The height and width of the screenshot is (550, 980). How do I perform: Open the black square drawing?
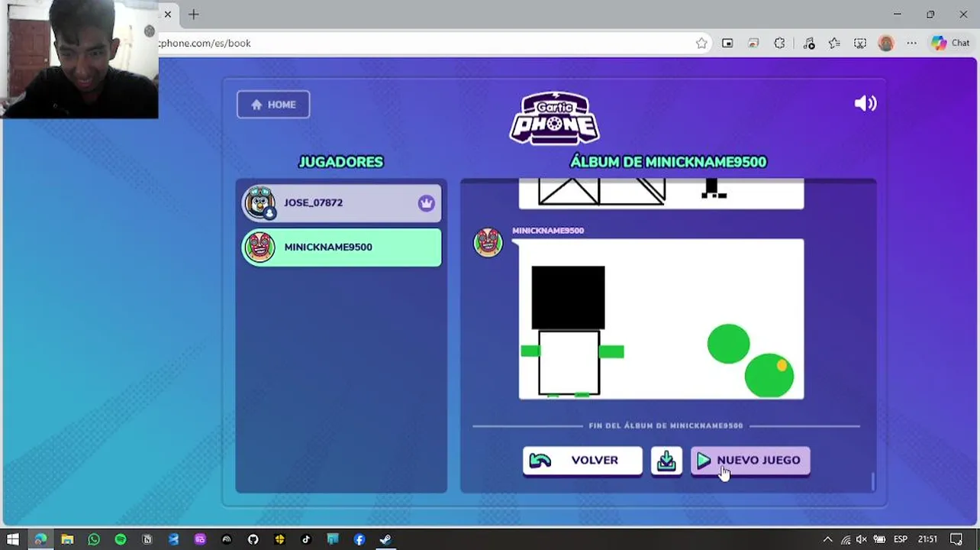[x=661, y=319]
